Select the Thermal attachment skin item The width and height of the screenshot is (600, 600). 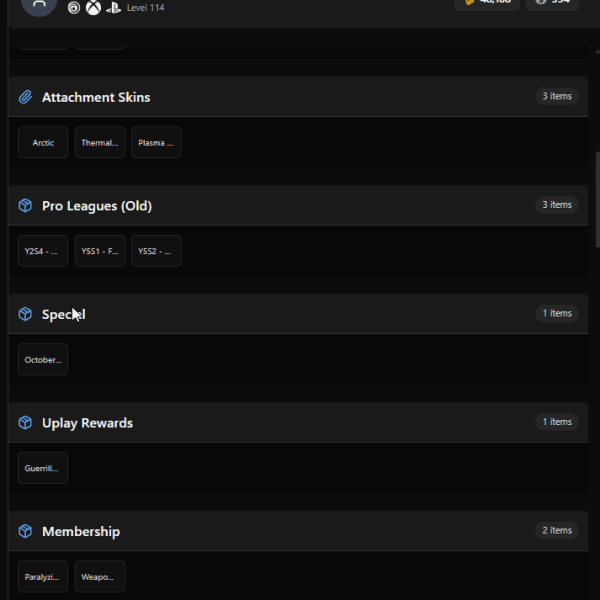[100, 142]
